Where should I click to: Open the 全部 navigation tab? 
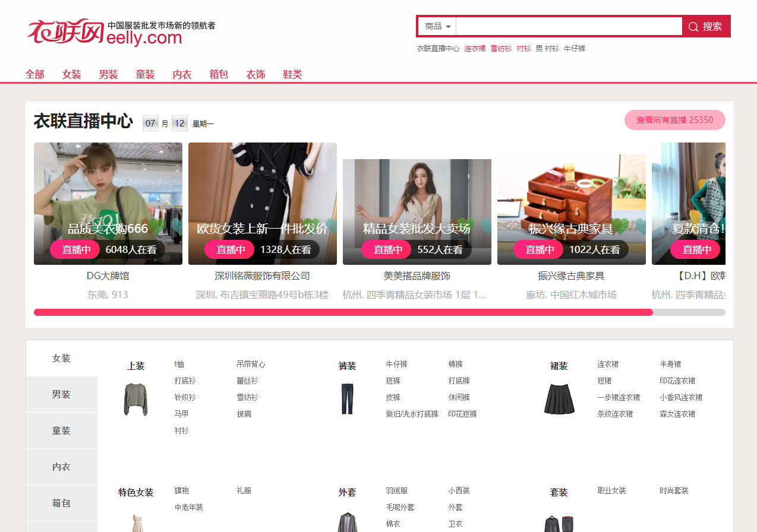click(35, 74)
